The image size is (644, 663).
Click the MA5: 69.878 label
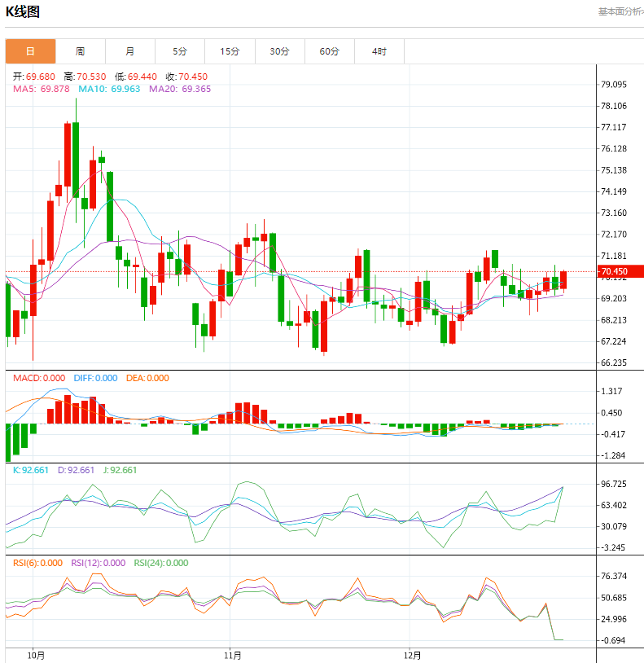pos(41,89)
